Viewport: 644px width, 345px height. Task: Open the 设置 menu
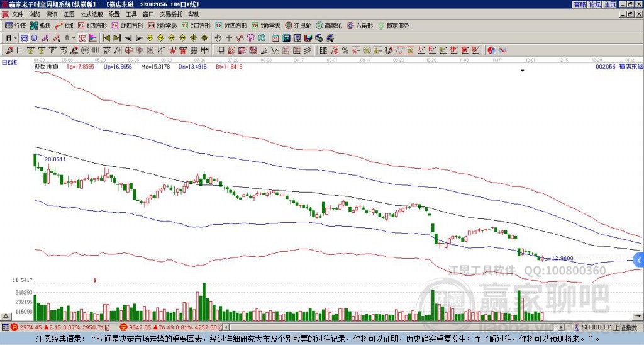114,14
